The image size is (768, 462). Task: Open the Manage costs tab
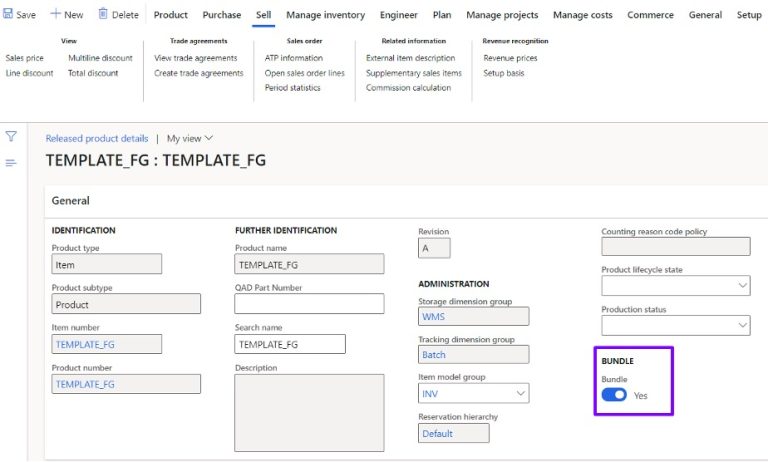click(582, 15)
